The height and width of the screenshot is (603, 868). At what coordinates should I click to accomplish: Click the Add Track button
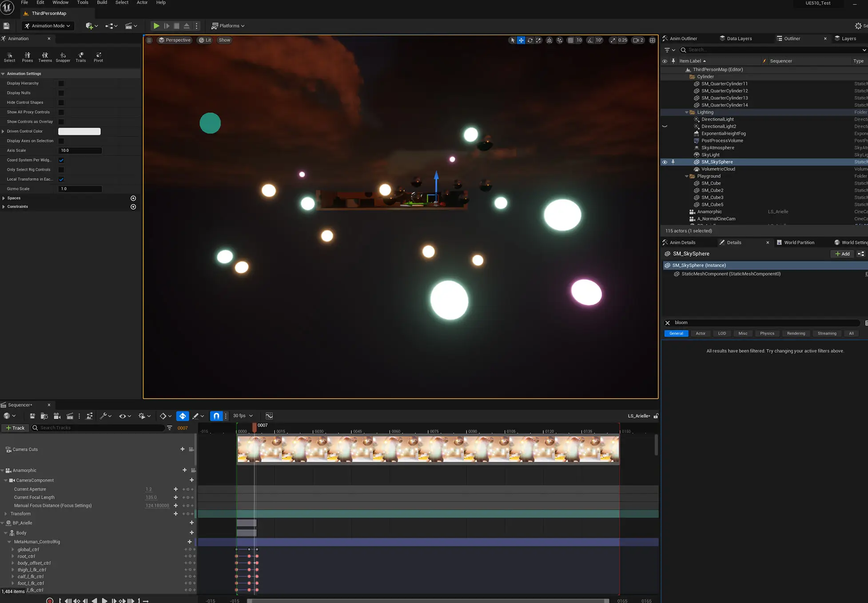(x=16, y=428)
